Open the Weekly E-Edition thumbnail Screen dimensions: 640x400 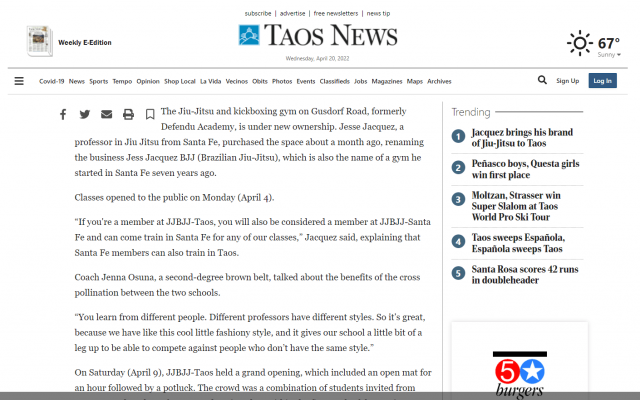(40, 42)
